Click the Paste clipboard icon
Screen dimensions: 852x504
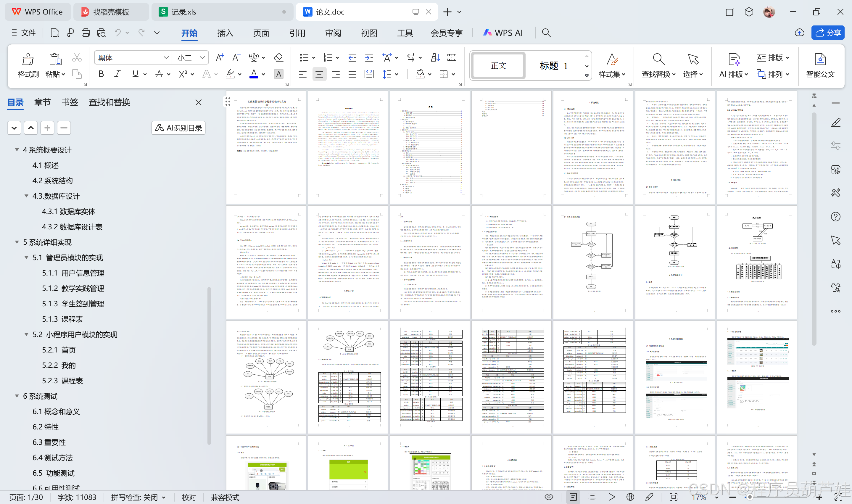coord(55,59)
